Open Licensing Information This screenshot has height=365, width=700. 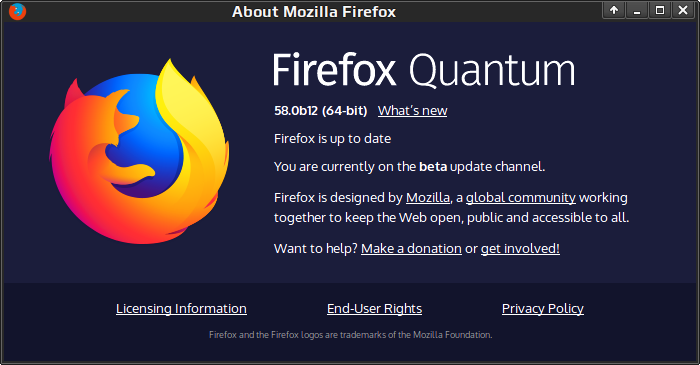(x=181, y=309)
